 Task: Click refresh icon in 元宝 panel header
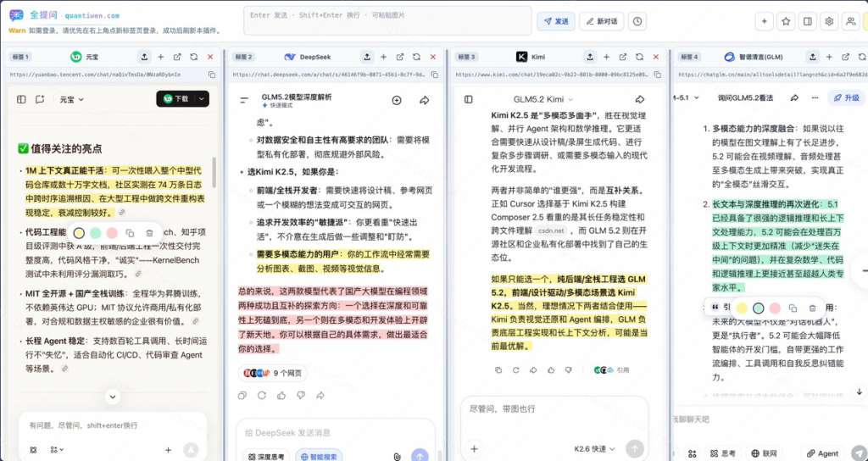coord(194,57)
